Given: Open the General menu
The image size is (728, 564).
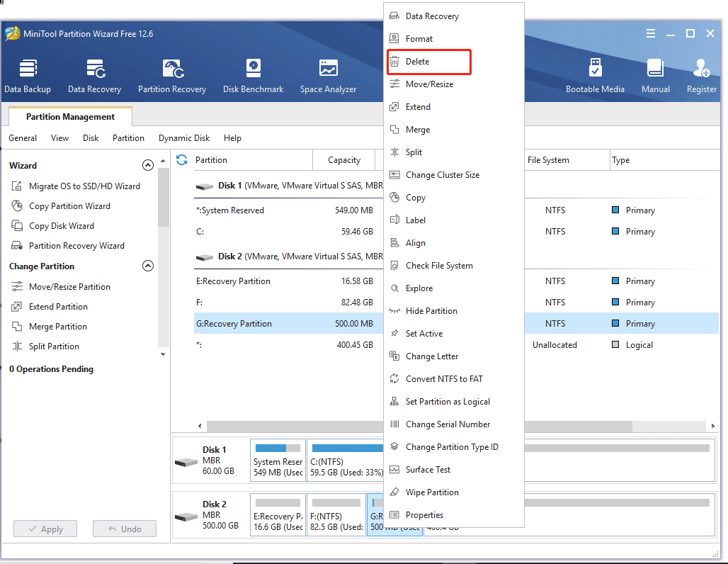Looking at the screenshot, I should click(x=23, y=138).
